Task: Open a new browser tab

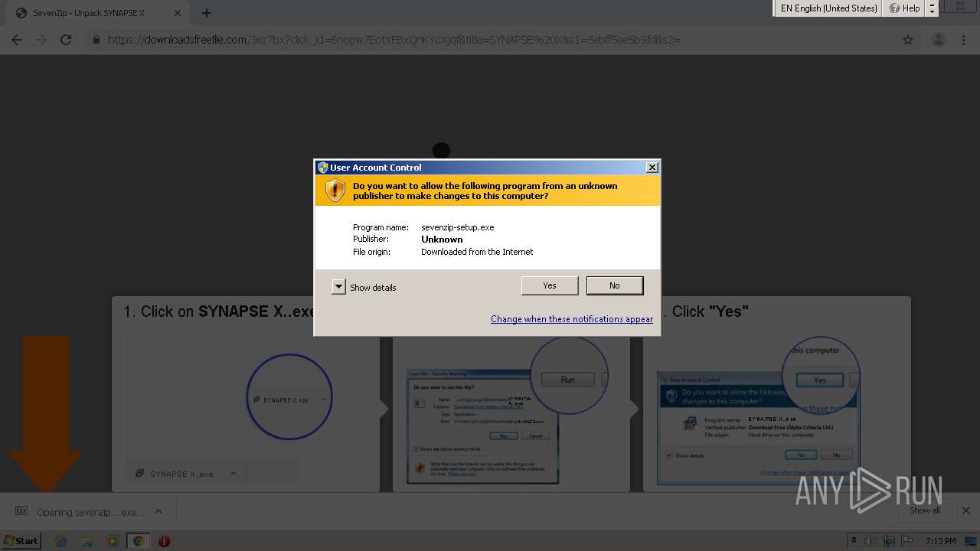Action: [x=207, y=13]
